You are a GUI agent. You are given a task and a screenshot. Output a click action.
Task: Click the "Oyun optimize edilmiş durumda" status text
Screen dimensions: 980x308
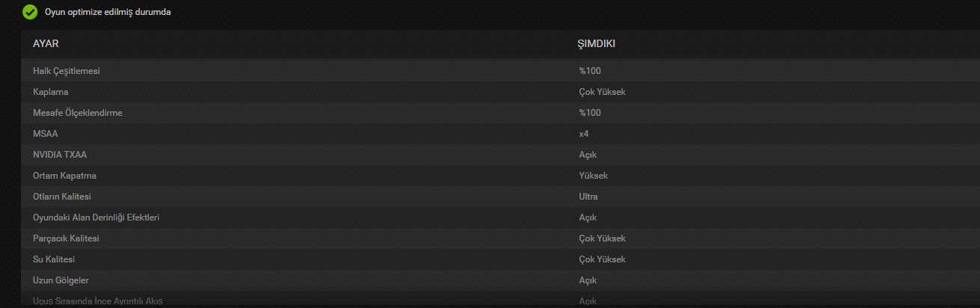108,13
